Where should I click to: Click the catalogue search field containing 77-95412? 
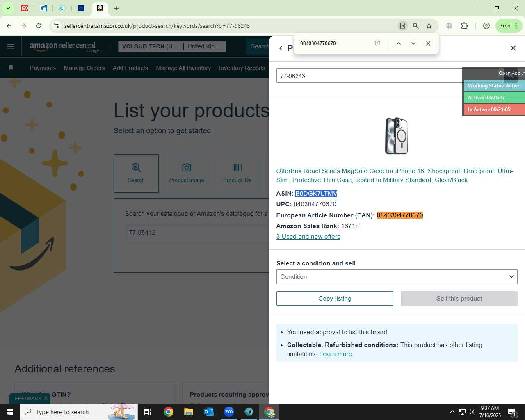(x=197, y=233)
